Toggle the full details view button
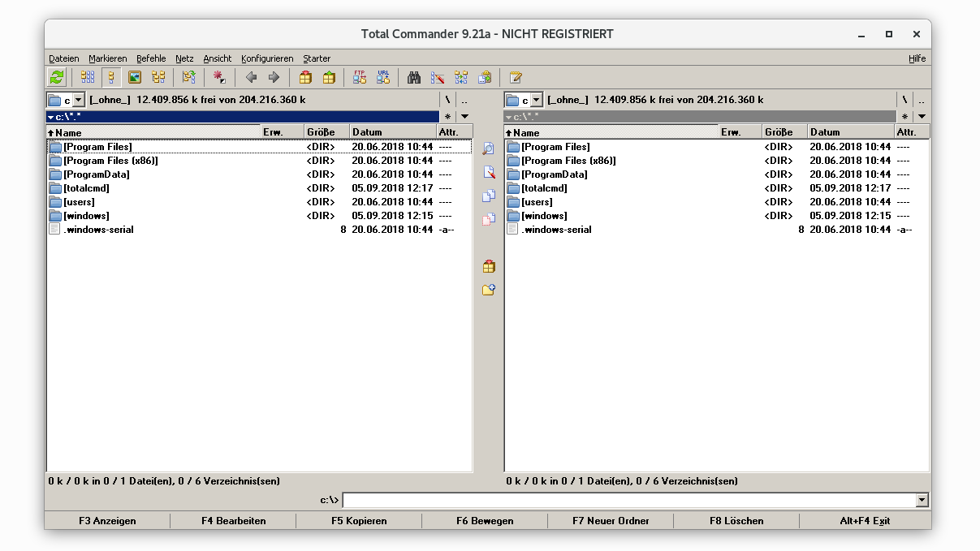The width and height of the screenshot is (980, 551). (112, 77)
